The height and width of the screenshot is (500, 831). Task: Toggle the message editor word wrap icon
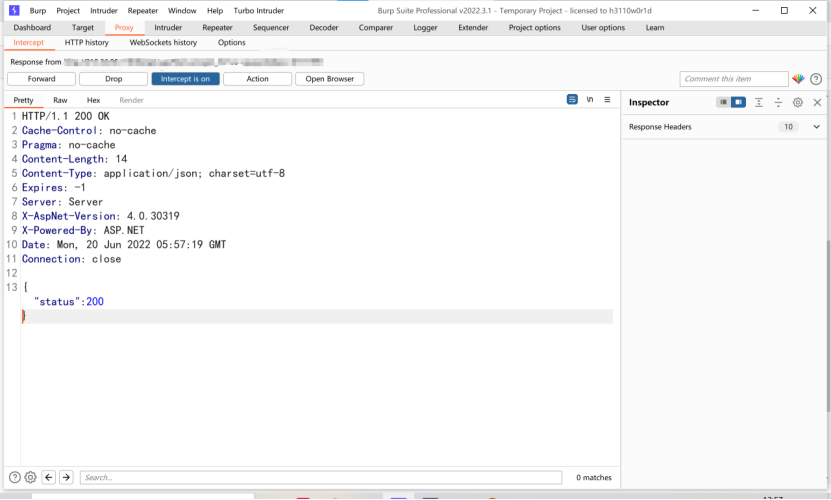click(572, 99)
